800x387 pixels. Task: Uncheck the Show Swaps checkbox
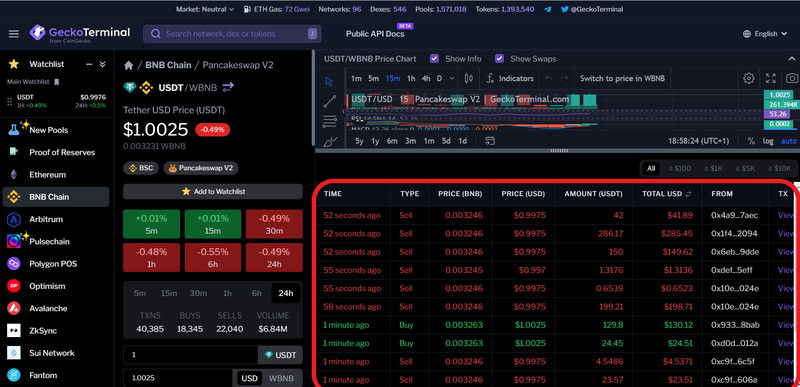click(499, 59)
